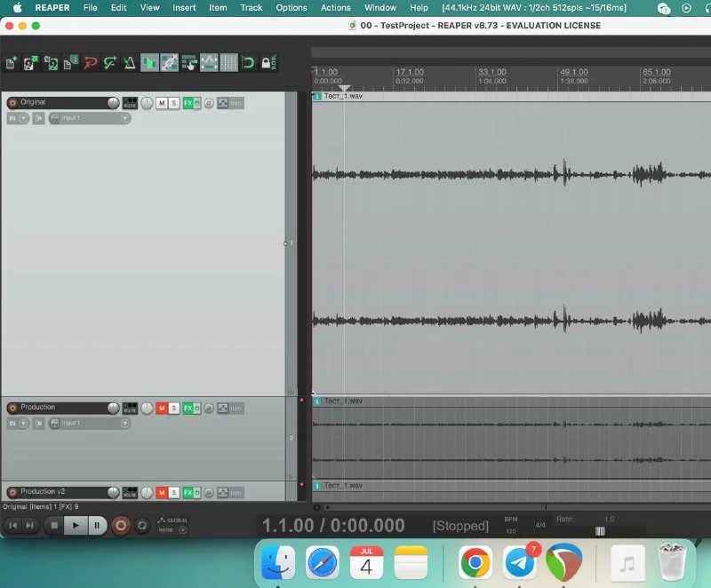Click the Undo icon in toolbar
This screenshot has width=711, height=588.
(x=90, y=63)
